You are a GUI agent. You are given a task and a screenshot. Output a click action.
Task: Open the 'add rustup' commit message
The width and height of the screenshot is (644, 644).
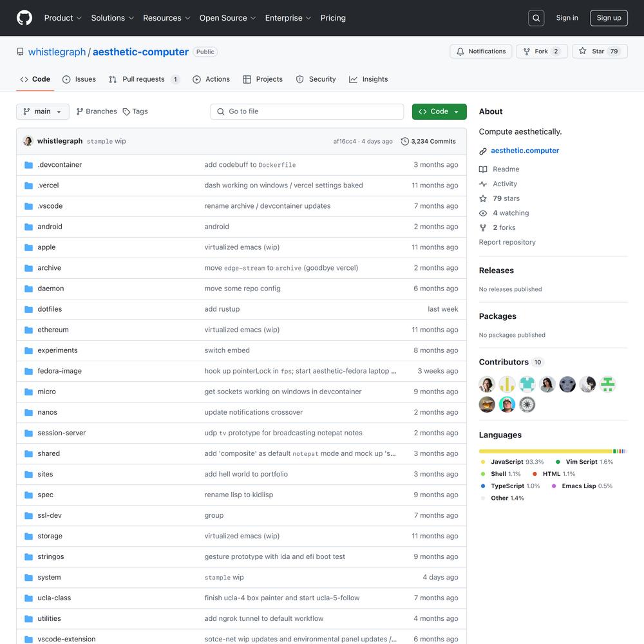point(222,309)
